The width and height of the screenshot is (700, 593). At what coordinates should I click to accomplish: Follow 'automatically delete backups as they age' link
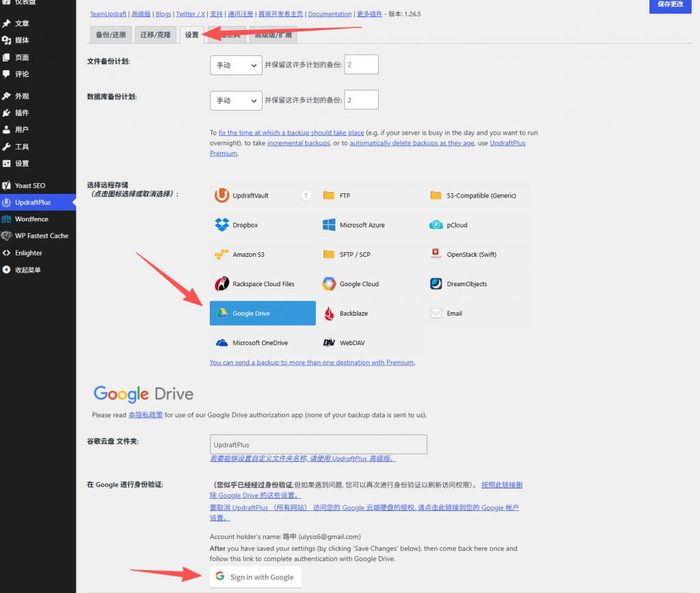tap(412, 143)
